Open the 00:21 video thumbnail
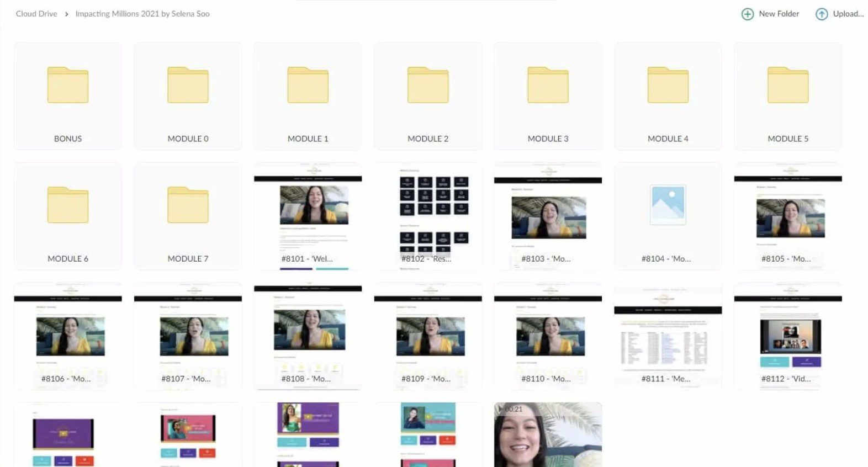The height and width of the screenshot is (467, 868). pyautogui.click(x=548, y=435)
